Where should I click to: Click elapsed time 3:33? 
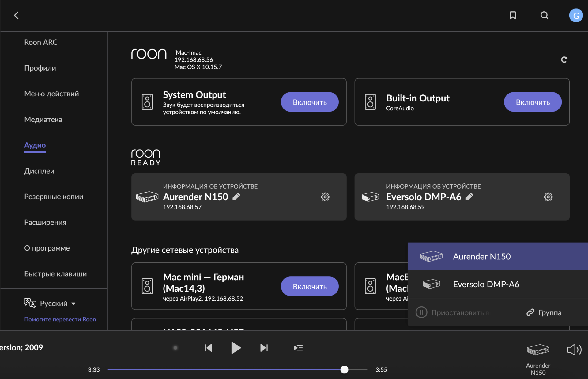[94, 370]
